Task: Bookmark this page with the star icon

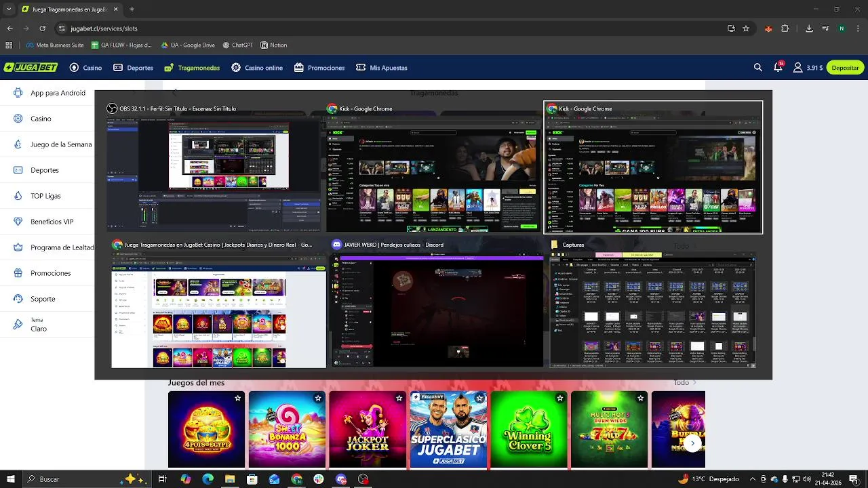Action: [x=746, y=28]
